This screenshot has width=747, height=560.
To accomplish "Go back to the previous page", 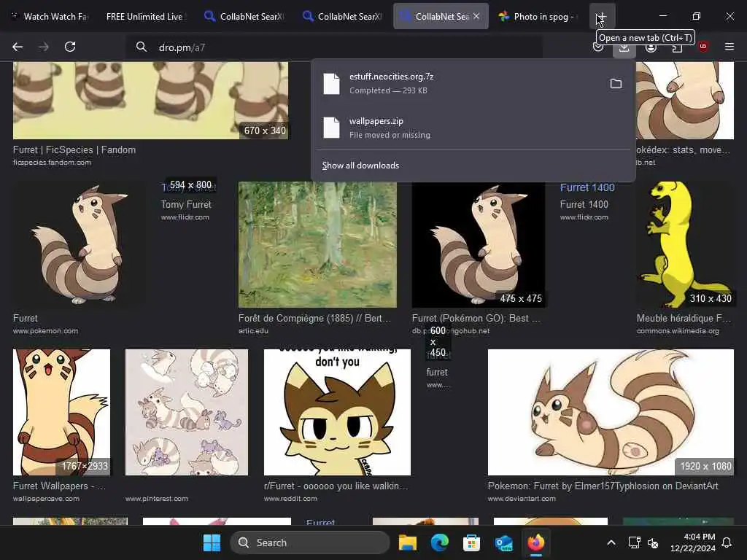I will pos(18,47).
